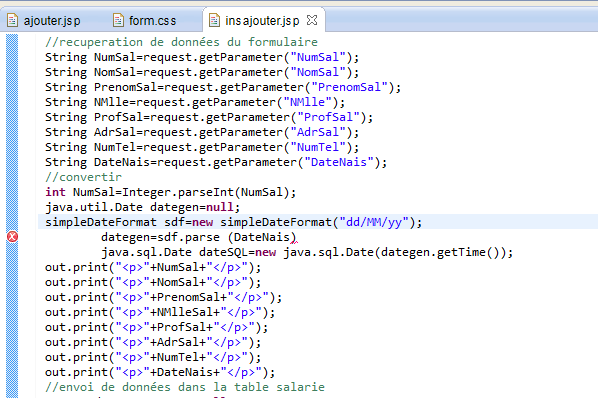Place cursor in Integer.parseInt(NumSal) line
This screenshot has height=398, width=598.
click(x=170, y=192)
